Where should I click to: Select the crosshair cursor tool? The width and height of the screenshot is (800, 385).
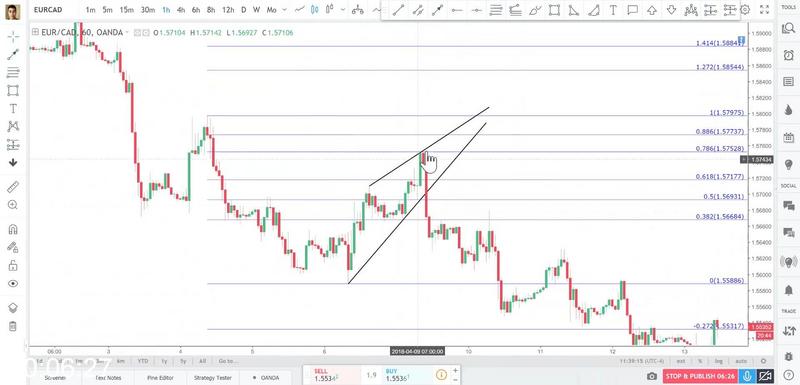pos(13,36)
